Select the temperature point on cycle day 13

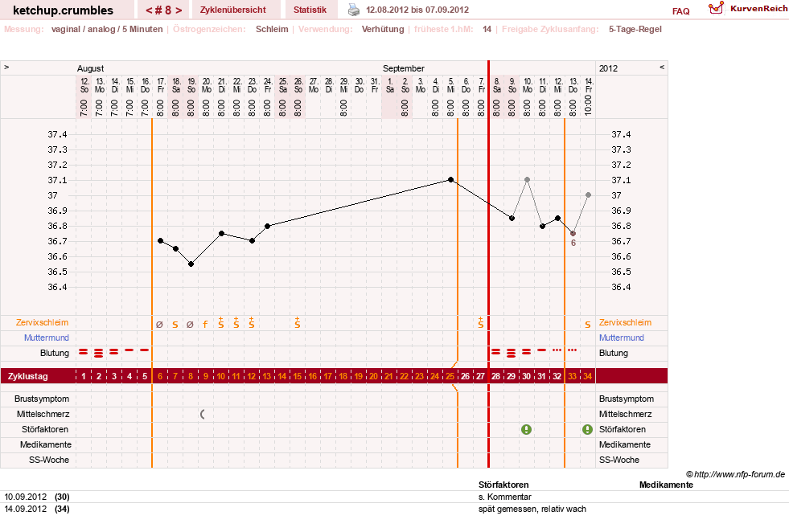(267, 226)
